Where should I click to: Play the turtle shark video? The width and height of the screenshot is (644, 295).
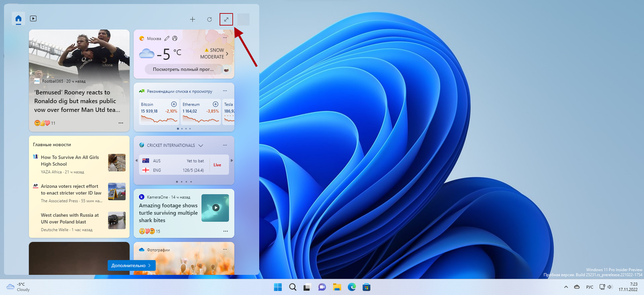(x=215, y=208)
